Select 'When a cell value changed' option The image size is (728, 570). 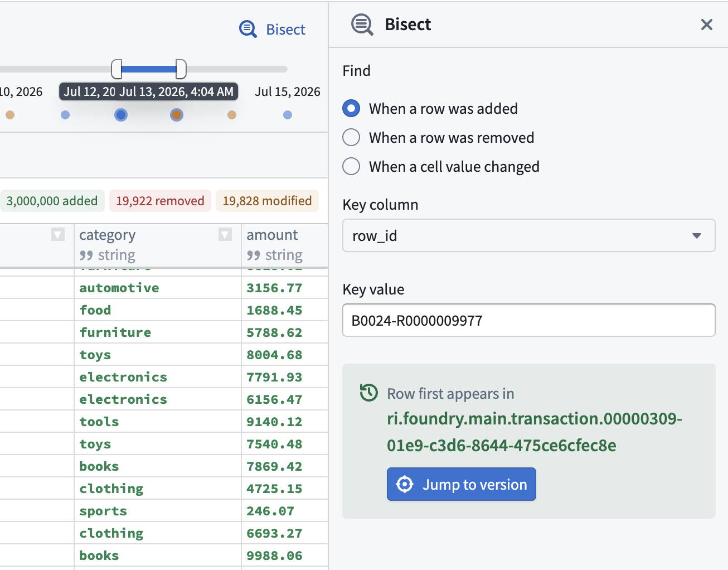pyautogui.click(x=351, y=166)
